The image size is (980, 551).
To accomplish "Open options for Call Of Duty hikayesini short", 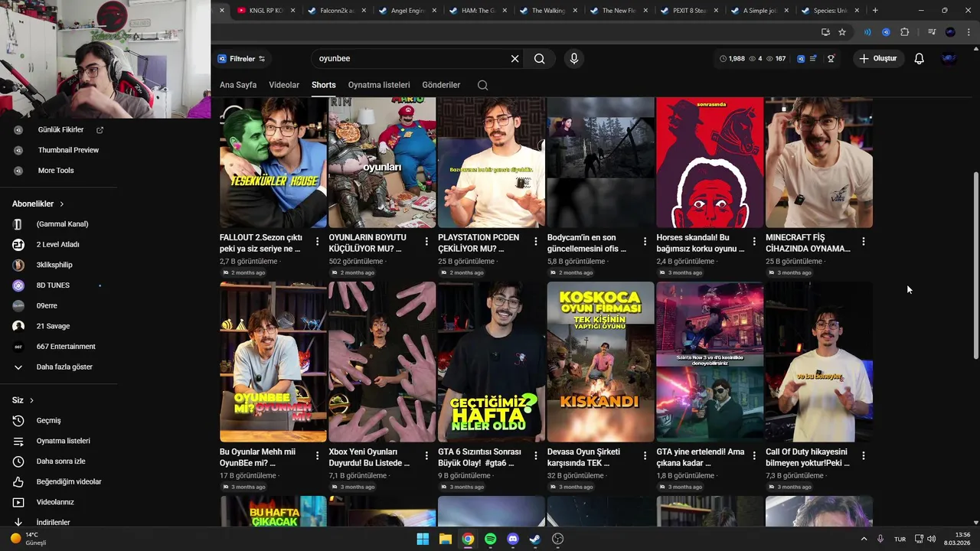I will 863,455.
